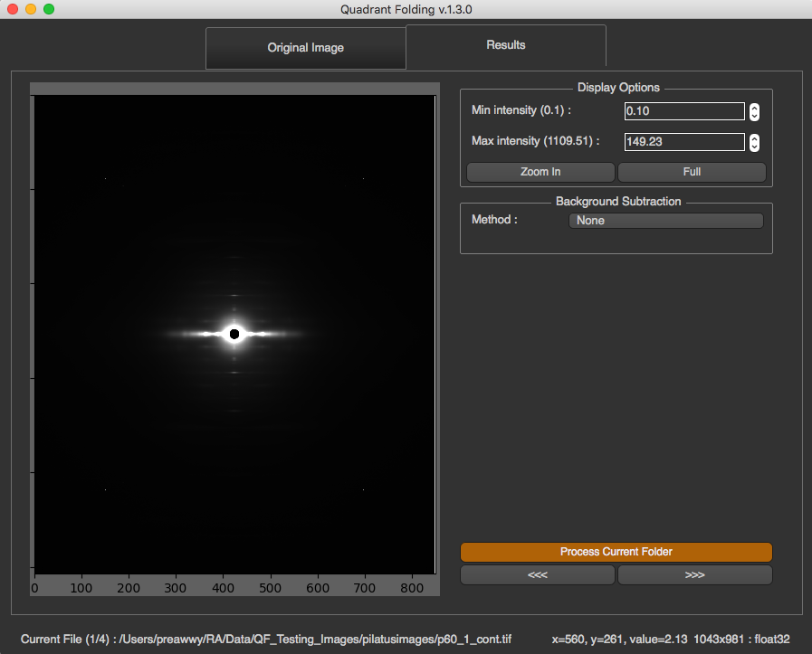Click Process Current Folder button
The image size is (812, 654).
(x=616, y=552)
